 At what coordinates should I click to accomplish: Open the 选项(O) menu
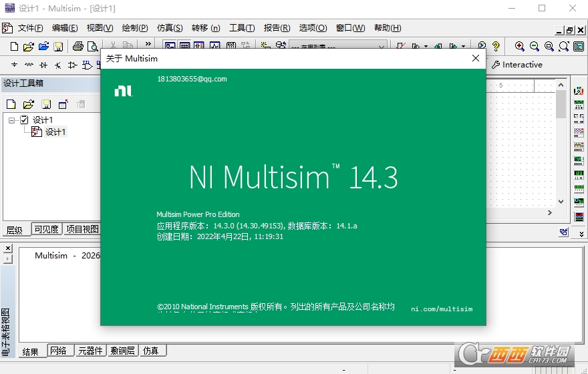pyautogui.click(x=313, y=28)
